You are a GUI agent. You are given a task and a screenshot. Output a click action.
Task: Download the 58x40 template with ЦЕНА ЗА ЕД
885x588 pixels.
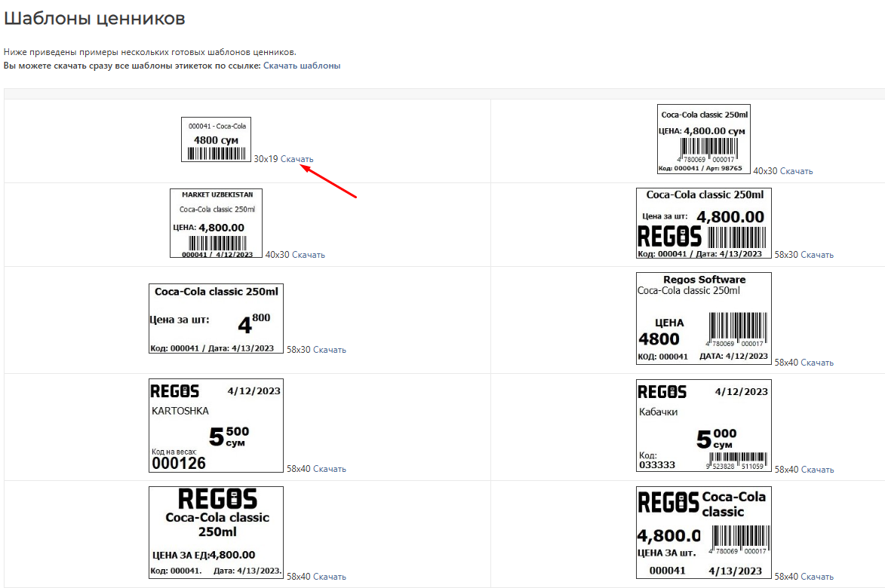[x=329, y=577]
